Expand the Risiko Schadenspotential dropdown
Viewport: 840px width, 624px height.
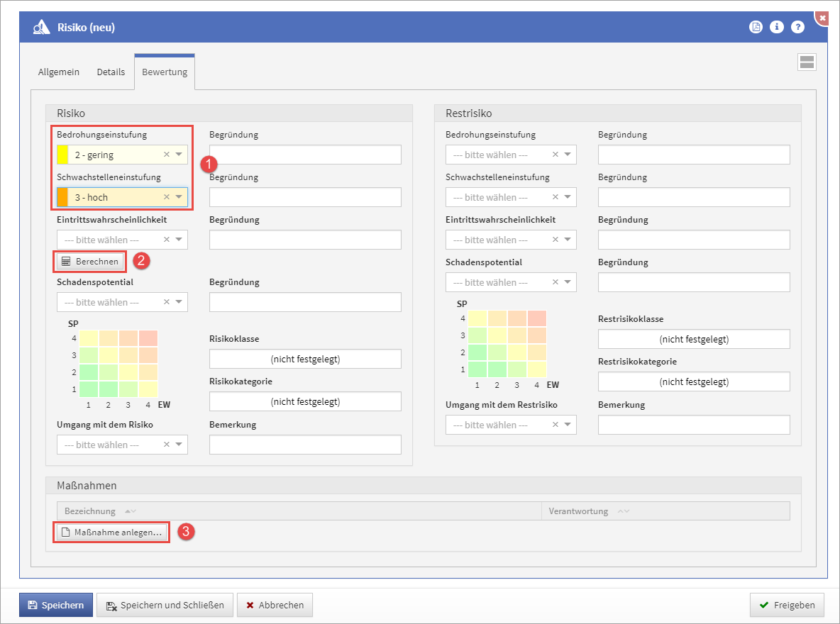[179, 302]
